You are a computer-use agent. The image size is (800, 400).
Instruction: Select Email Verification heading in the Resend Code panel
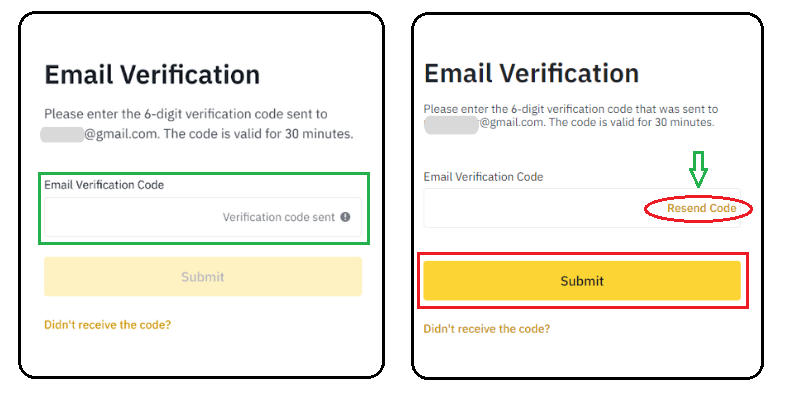tap(531, 73)
